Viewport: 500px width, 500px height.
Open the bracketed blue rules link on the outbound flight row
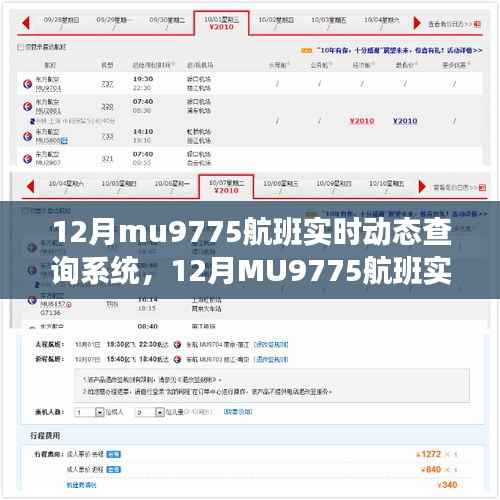coord(271,345)
